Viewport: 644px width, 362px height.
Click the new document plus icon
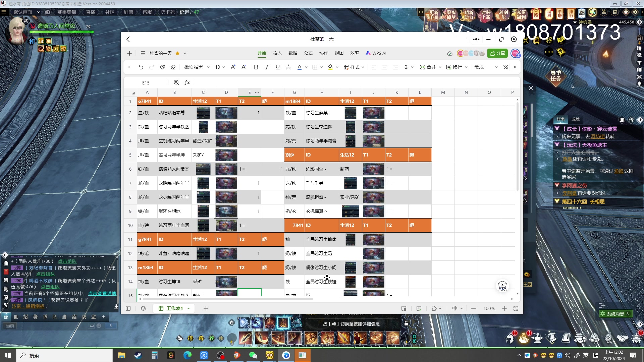pyautogui.click(x=129, y=53)
